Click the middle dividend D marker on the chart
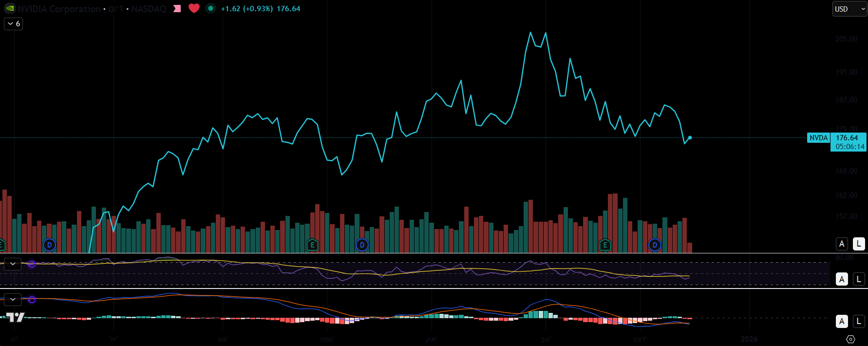Viewport: 868px width, 346px height. point(362,245)
